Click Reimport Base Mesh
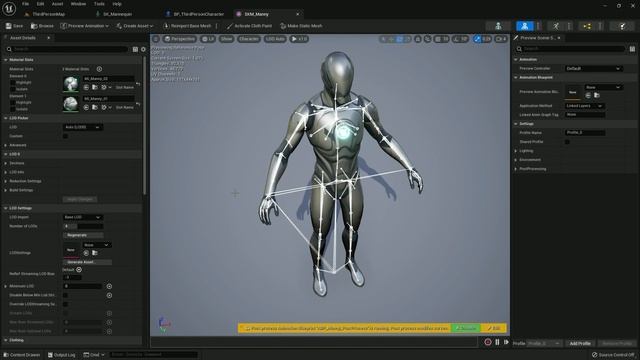 (x=187, y=26)
